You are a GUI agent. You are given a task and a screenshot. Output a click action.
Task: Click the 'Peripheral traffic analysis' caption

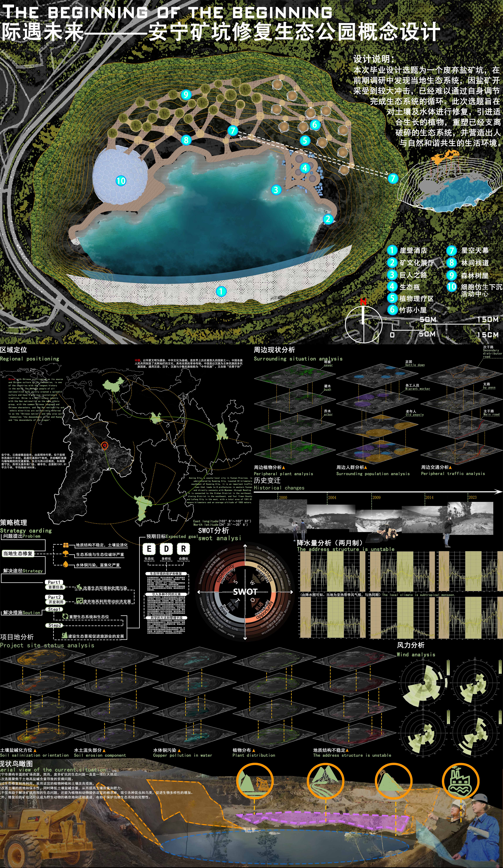coord(453,474)
